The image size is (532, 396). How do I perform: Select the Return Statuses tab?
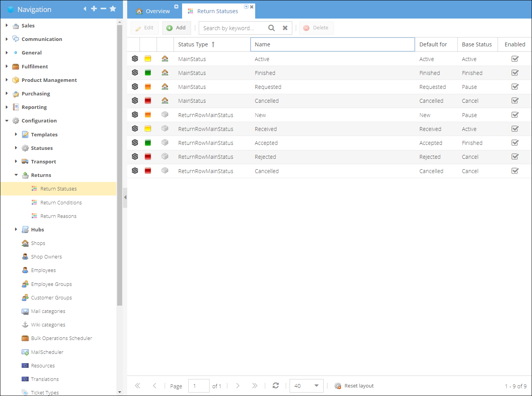(218, 11)
